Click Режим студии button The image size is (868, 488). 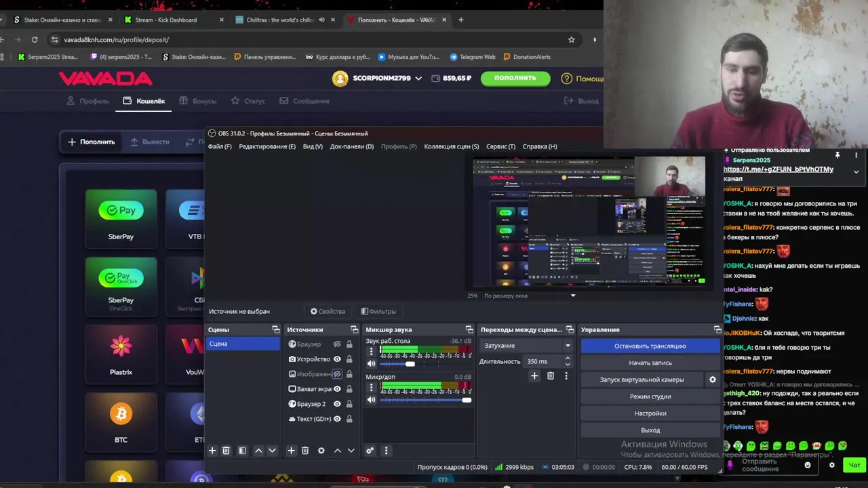click(x=650, y=396)
